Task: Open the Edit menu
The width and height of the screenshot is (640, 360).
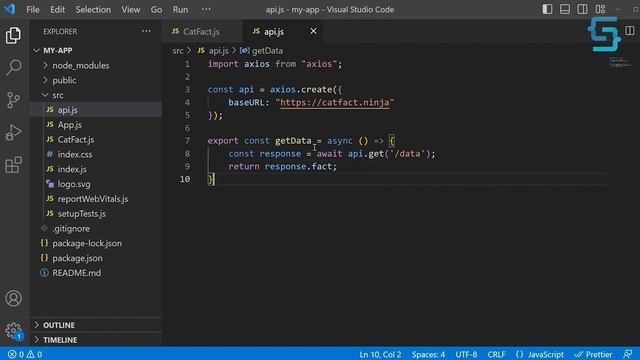Action: (58, 9)
